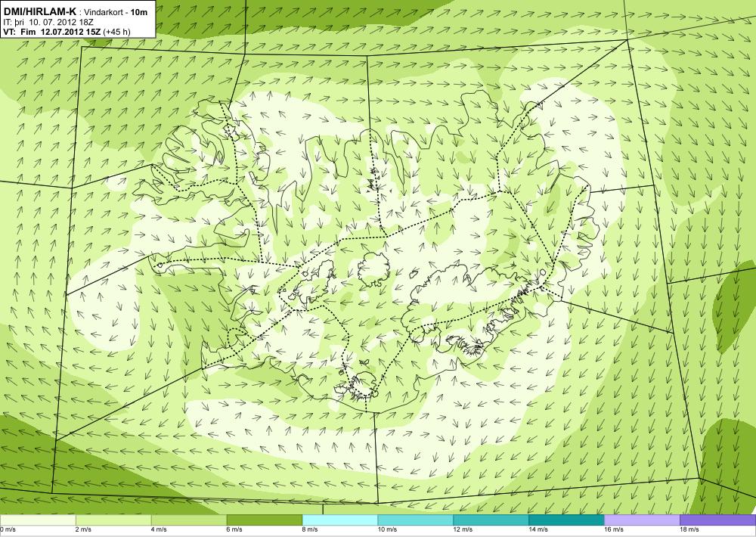756x537 pixels.
Task: Click the 4–6 m/s legend color band
Action: (189, 520)
